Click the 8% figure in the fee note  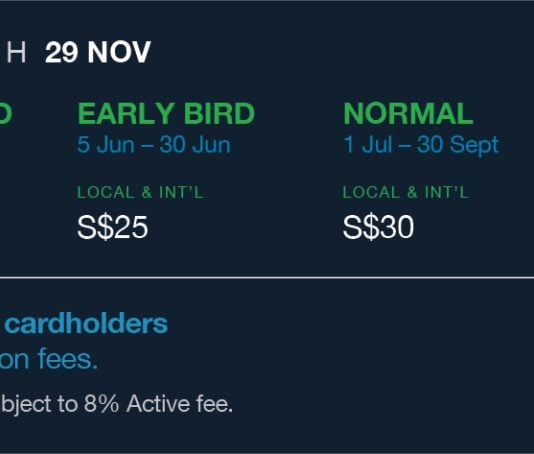coord(101,404)
